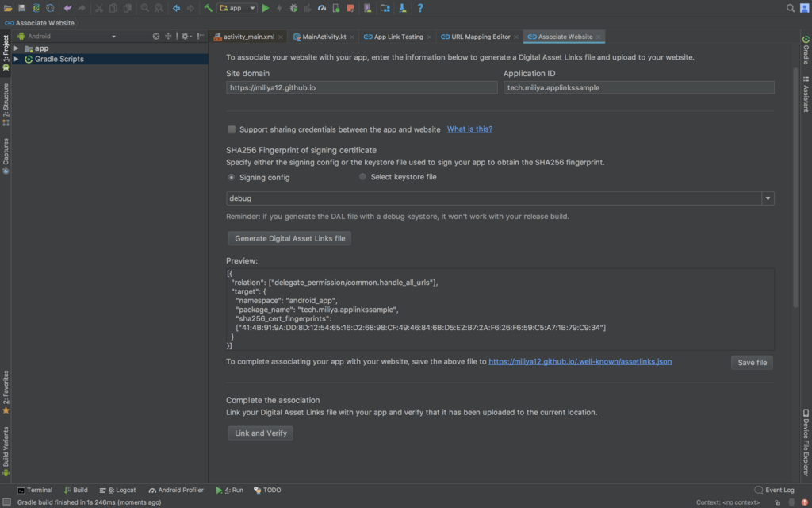Click the Open folder toolbar icon
The image size is (812, 508).
pos(8,8)
